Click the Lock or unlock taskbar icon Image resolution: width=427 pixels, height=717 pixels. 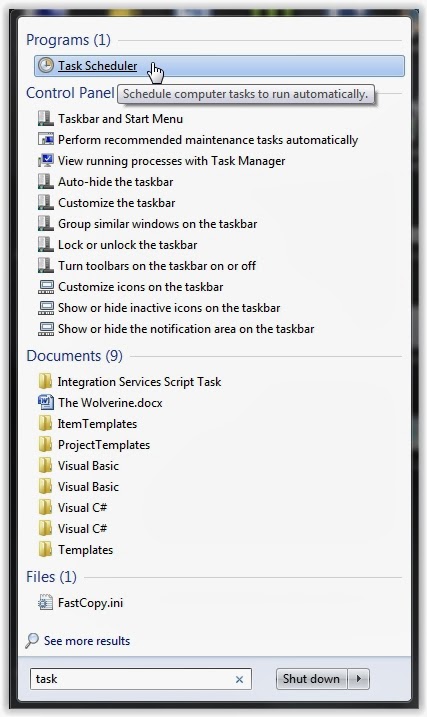point(45,245)
